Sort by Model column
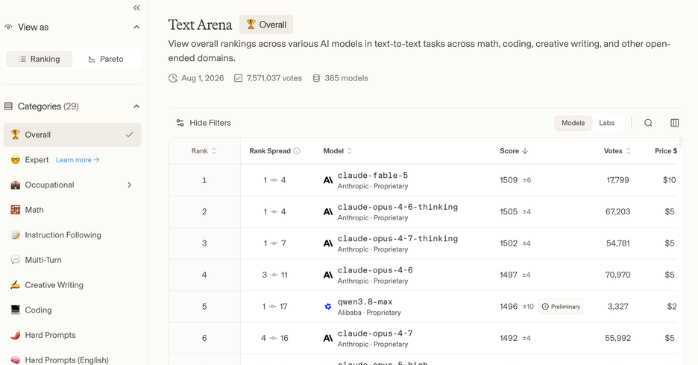698x365 pixels. pos(337,151)
